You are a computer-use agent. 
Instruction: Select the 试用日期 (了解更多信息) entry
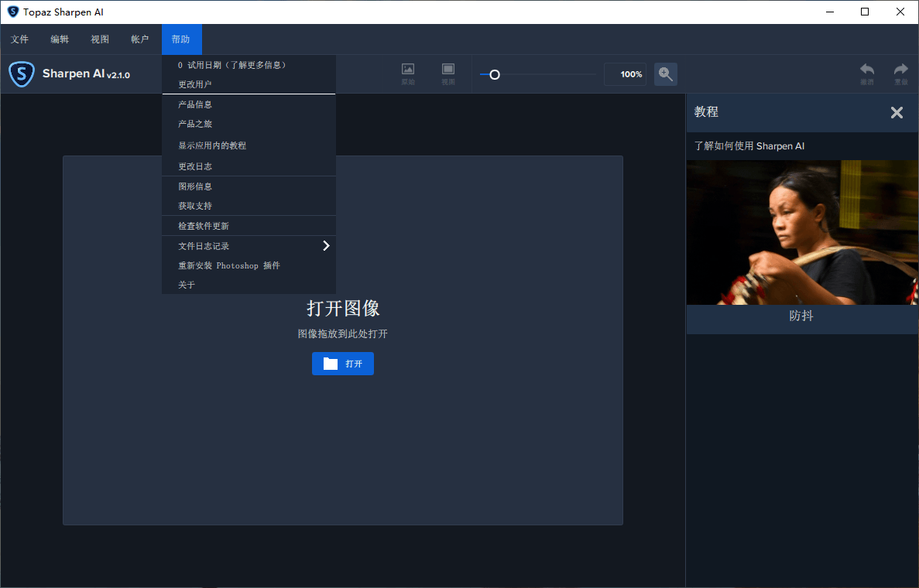tap(249, 65)
